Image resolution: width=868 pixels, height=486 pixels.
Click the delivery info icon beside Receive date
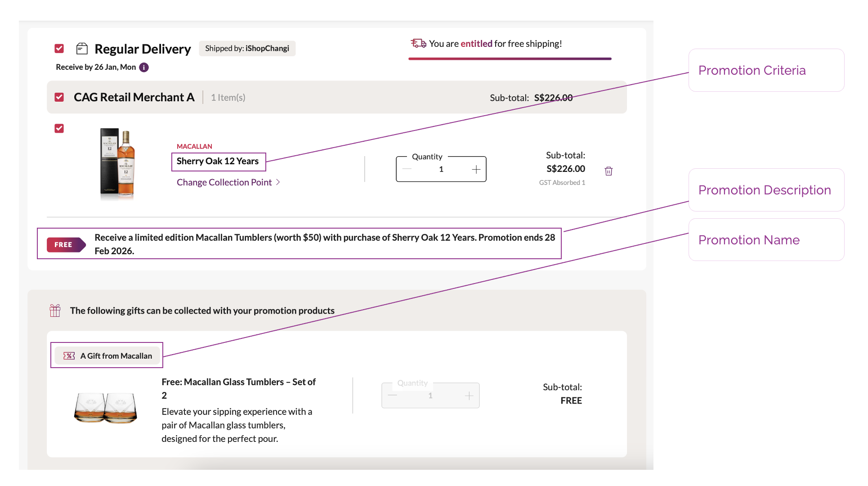click(144, 67)
